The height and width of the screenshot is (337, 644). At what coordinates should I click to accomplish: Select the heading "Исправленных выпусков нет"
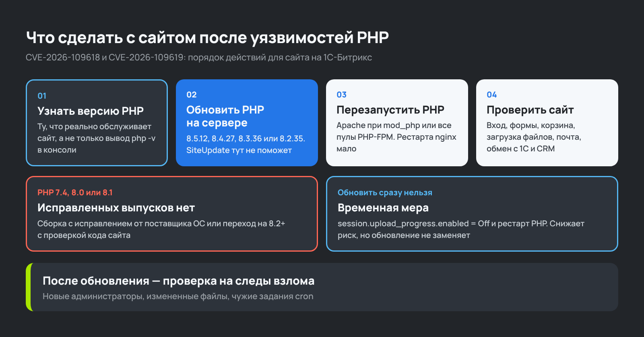pyautogui.click(x=116, y=208)
